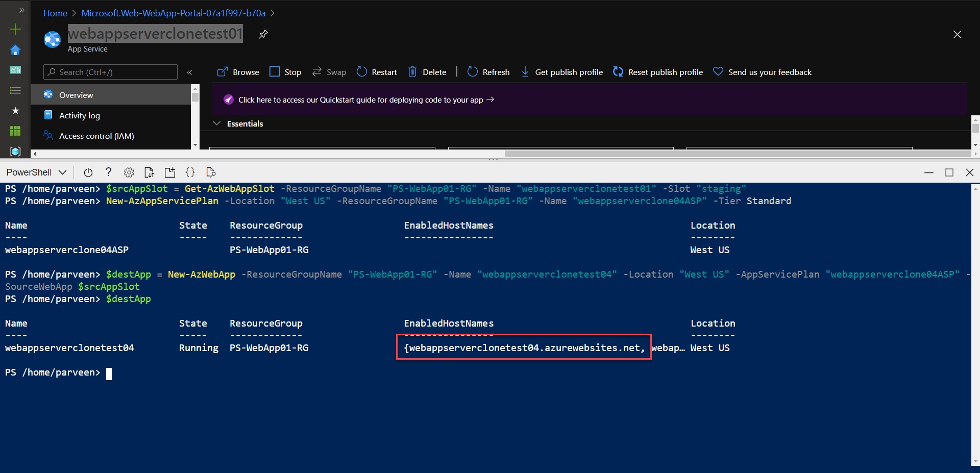The image size is (980, 473).
Task: Click the Stop app toolbar button
Action: point(285,72)
